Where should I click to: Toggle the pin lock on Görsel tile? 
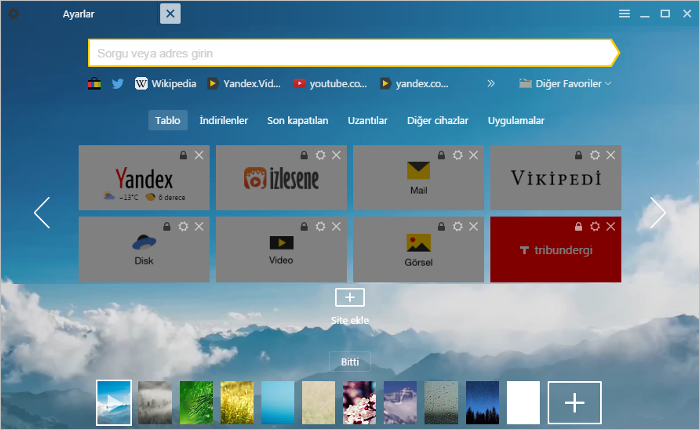coord(441,226)
